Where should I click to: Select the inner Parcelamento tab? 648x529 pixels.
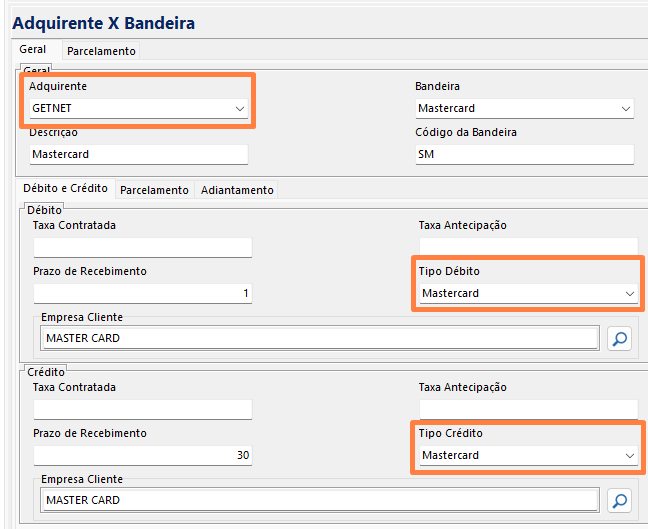[x=154, y=190]
